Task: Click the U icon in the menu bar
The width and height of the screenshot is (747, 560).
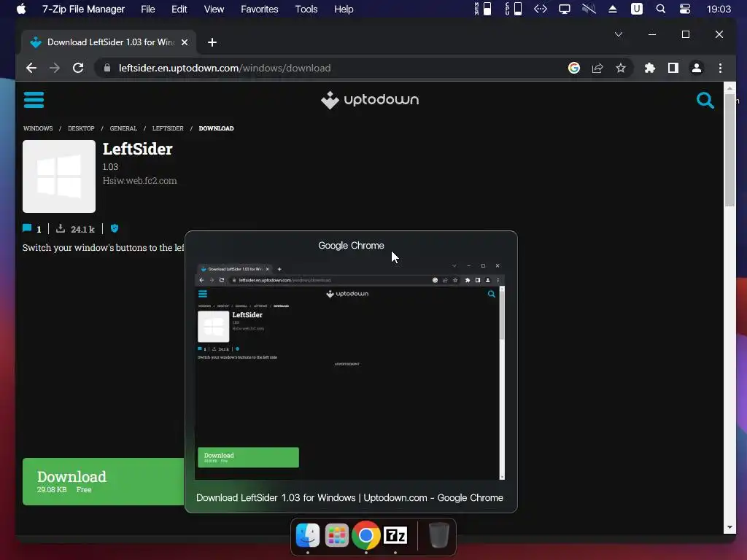Action: (x=636, y=9)
